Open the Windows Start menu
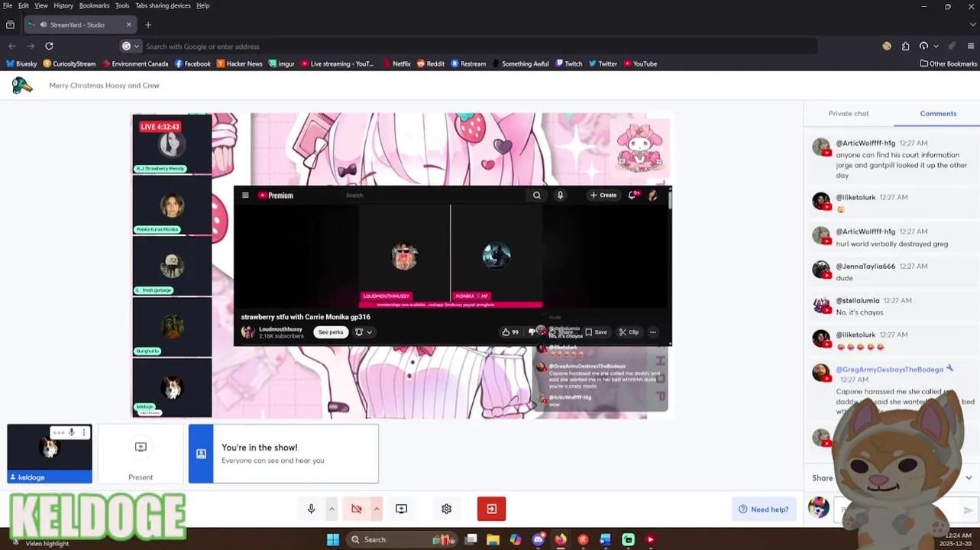The width and height of the screenshot is (980, 550). (x=333, y=539)
